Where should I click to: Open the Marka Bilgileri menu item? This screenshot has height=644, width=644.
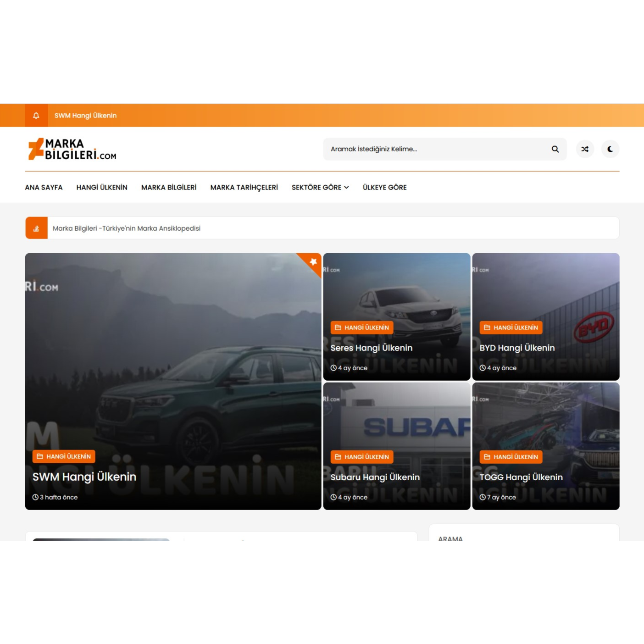(169, 187)
